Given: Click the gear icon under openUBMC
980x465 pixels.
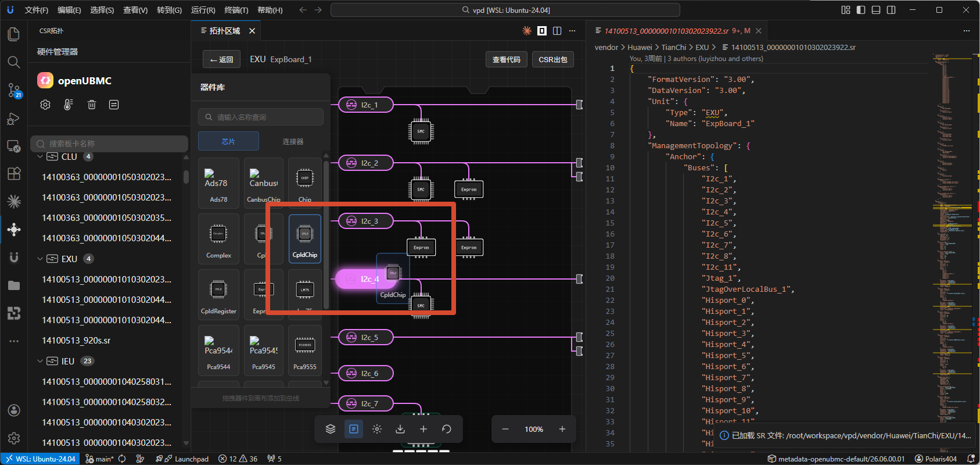Looking at the screenshot, I should [45, 105].
